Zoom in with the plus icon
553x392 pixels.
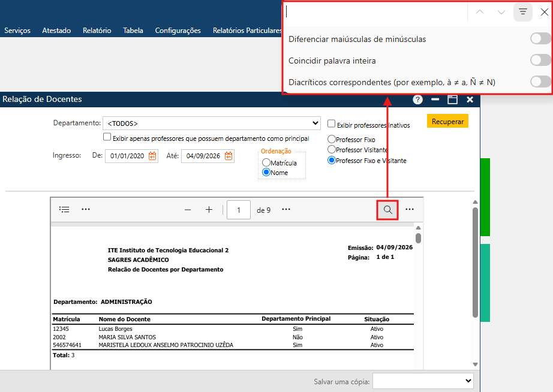click(x=209, y=210)
